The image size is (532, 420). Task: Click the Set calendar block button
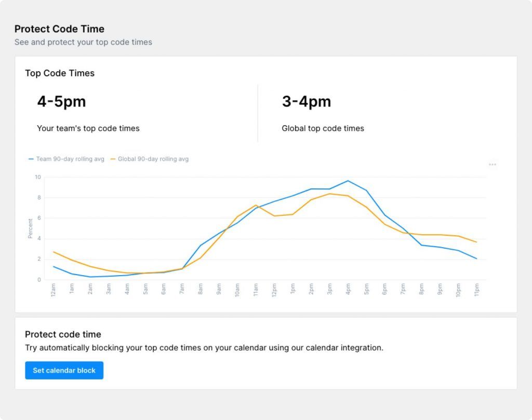tap(64, 370)
